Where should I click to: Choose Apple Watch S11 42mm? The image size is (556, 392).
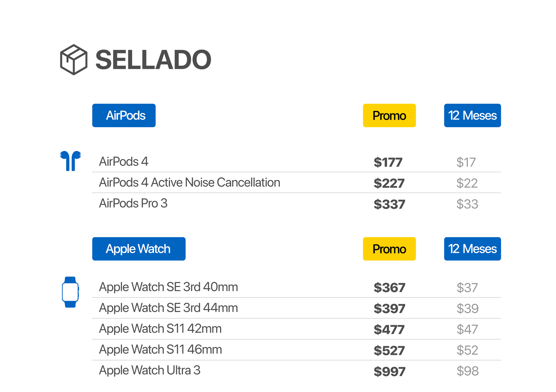[160, 329]
